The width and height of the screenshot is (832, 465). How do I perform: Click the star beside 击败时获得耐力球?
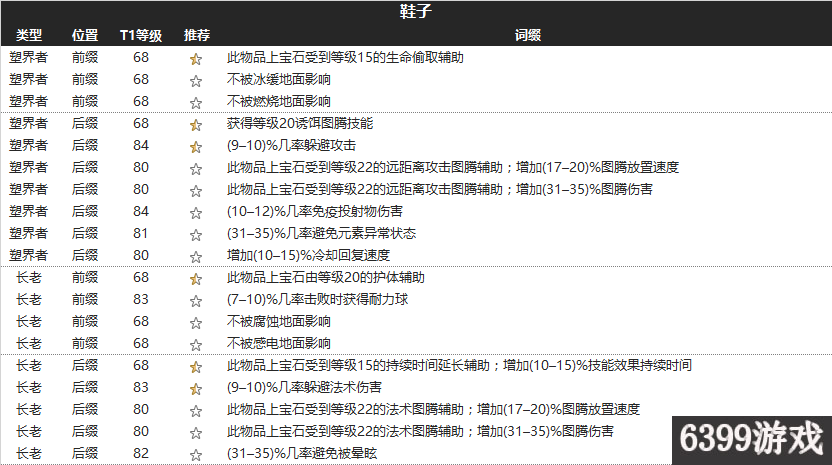(x=196, y=301)
